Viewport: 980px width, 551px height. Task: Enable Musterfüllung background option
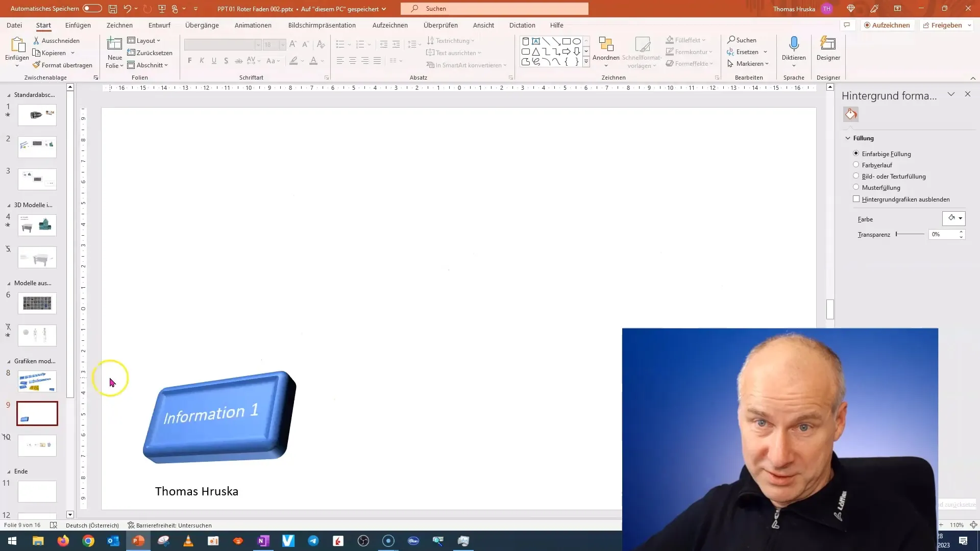855,187
